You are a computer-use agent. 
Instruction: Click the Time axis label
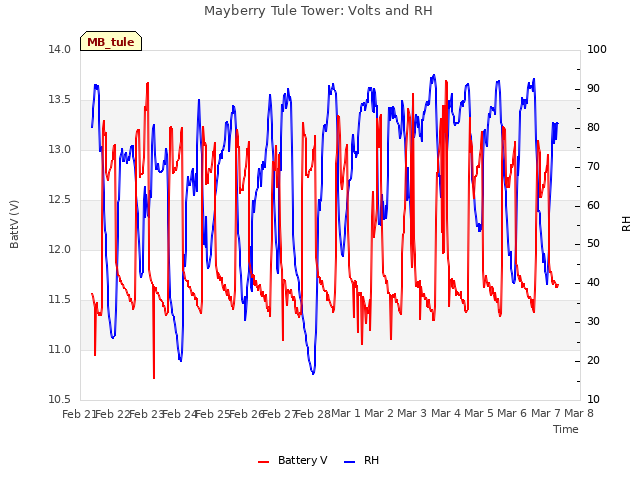point(566,429)
